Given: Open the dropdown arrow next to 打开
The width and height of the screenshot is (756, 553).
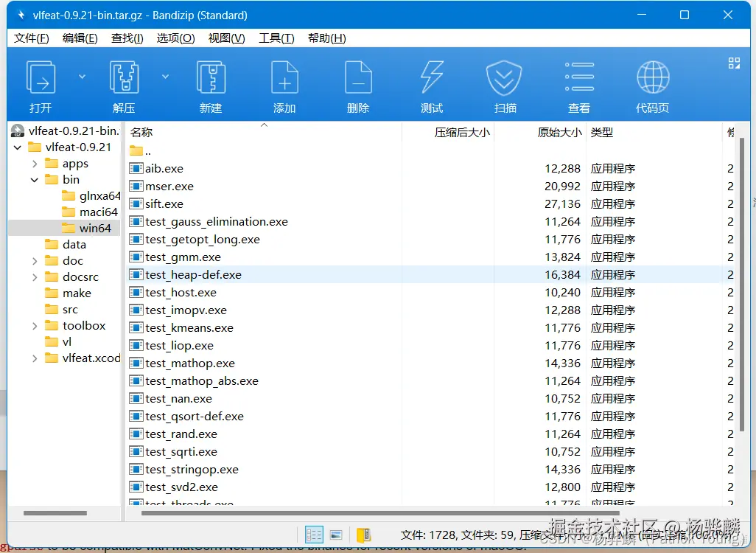Looking at the screenshot, I should (82, 76).
